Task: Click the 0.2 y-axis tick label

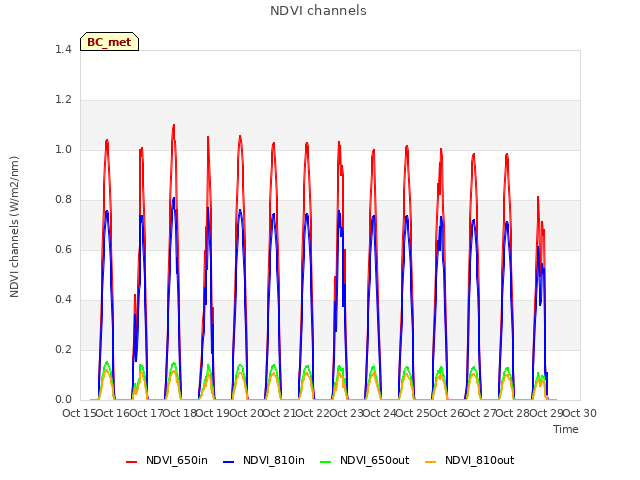Action: coord(63,349)
